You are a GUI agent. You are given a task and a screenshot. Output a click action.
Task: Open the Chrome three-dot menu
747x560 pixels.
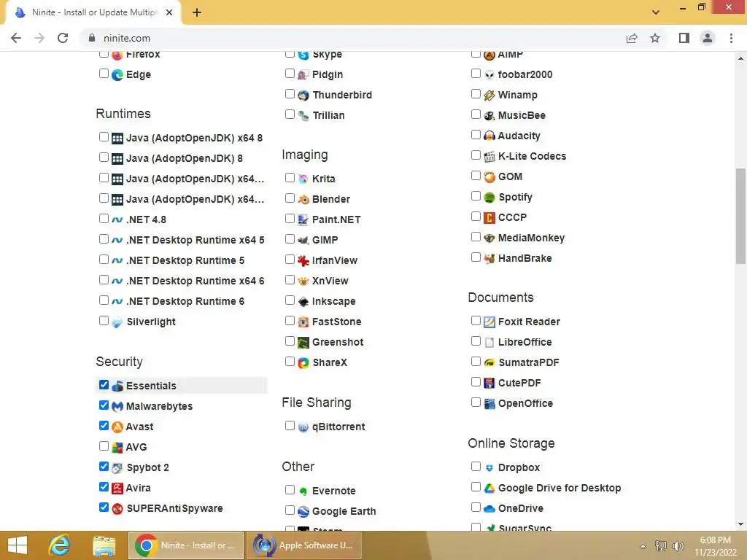pos(731,38)
